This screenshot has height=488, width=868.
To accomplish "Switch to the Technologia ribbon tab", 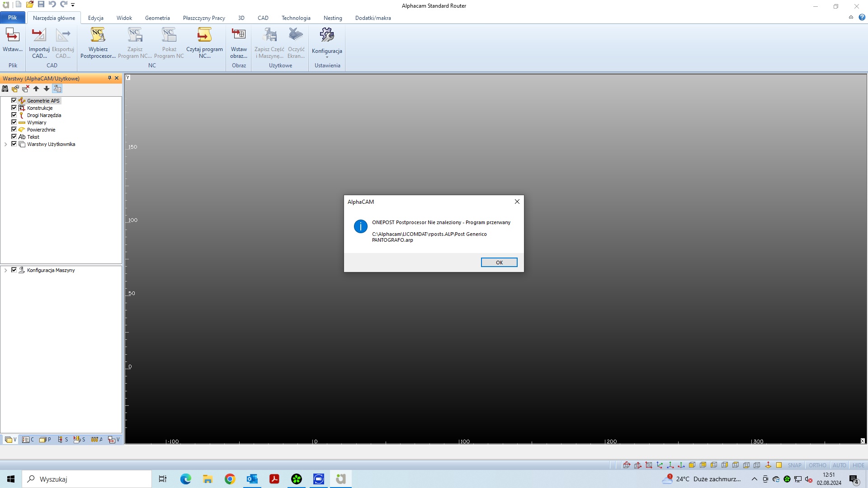I will (296, 18).
